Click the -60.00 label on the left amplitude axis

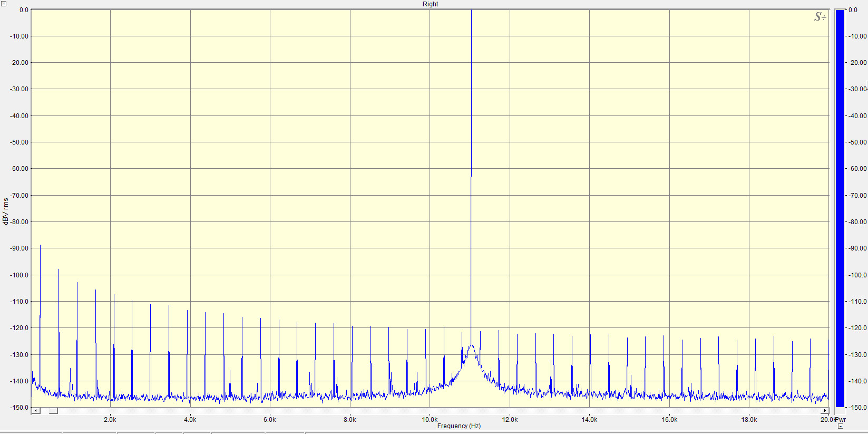coord(19,169)
